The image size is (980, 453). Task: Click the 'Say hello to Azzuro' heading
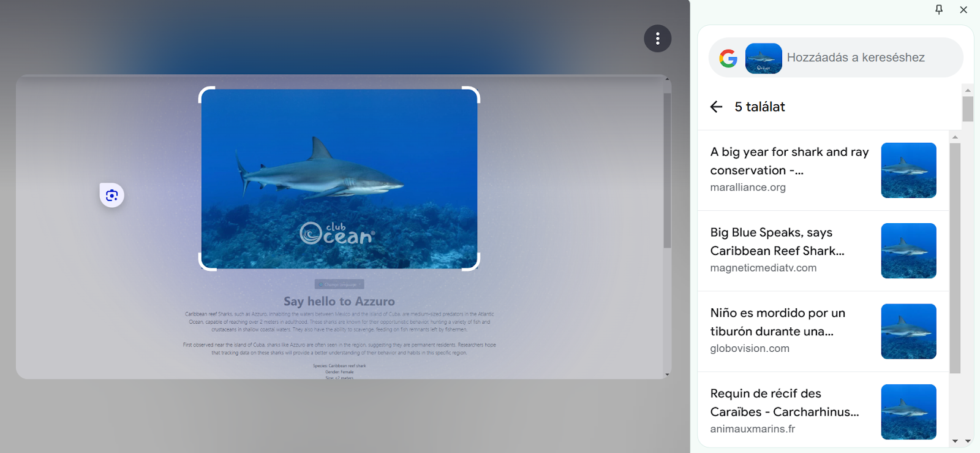(x=339, y=301)
